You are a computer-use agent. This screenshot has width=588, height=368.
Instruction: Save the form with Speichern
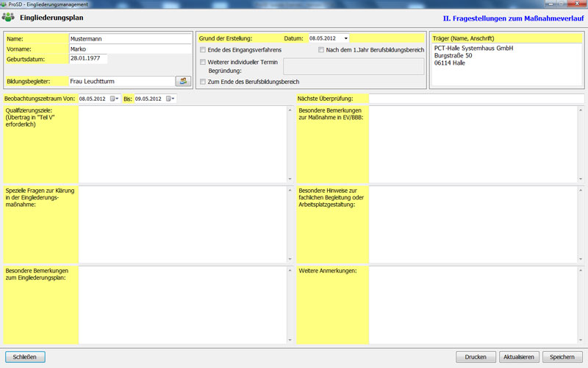(x=562, y=357)
